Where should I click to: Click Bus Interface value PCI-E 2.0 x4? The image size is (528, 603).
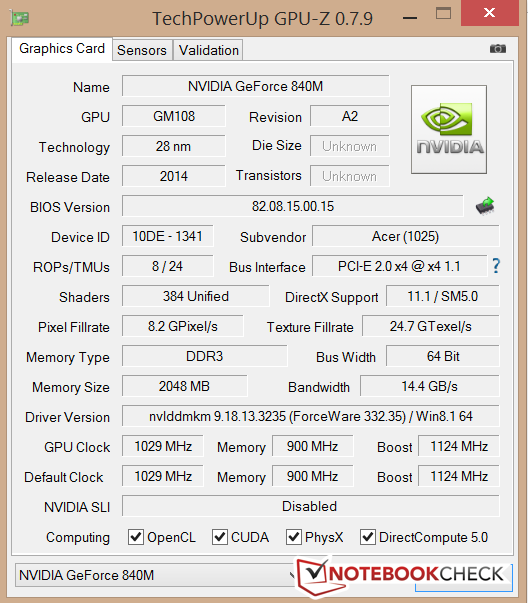(400, 266)
